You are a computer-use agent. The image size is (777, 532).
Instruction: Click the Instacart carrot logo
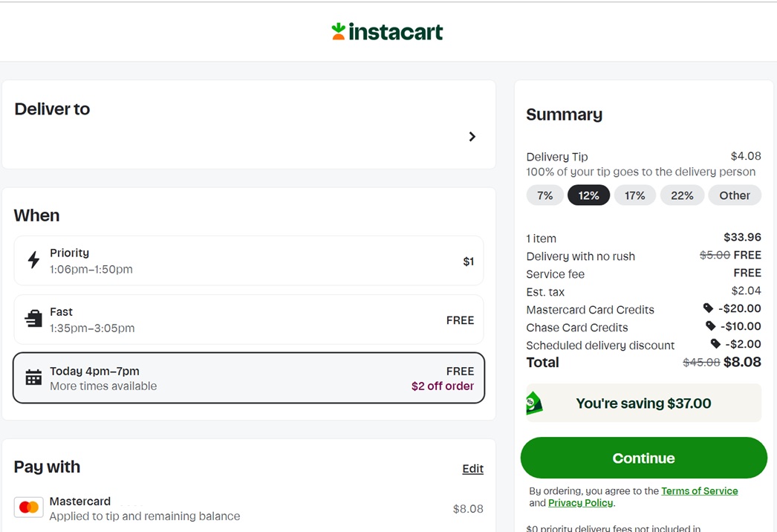click(339, 31)
